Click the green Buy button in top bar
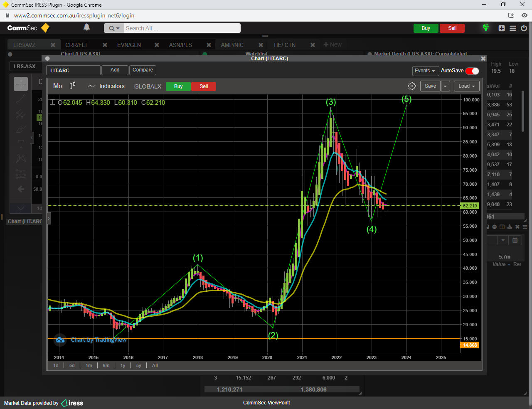Screen dimensions: 532x409 tap(426, 28)
